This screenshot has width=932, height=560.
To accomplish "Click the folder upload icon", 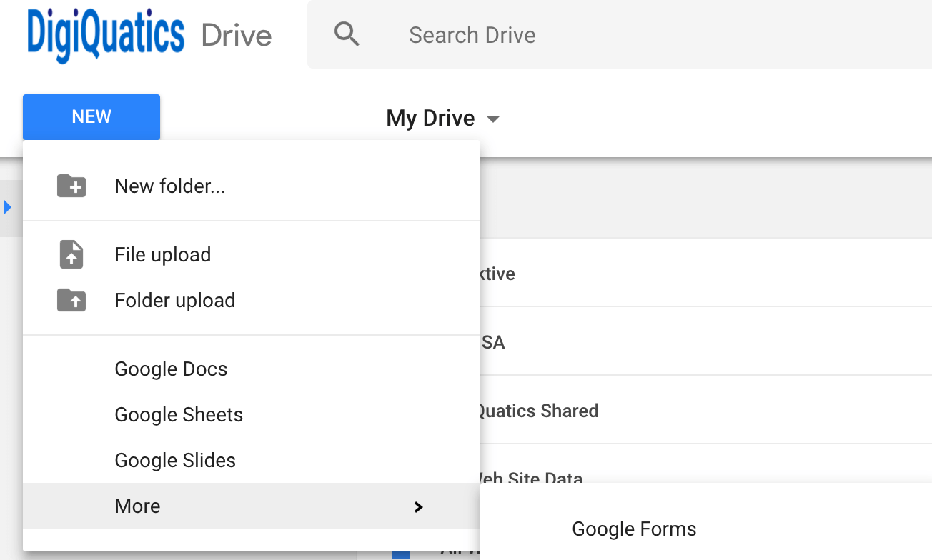I will (x=71, y=301).
